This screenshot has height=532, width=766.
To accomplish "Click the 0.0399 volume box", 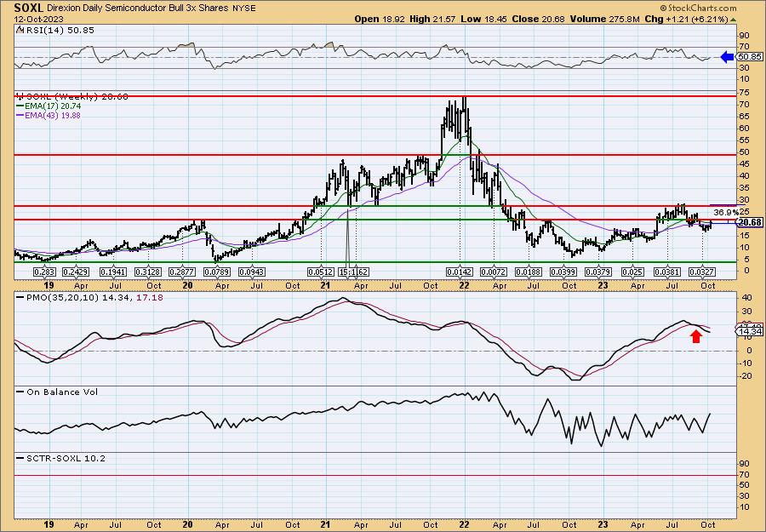I will click(563, 272).
